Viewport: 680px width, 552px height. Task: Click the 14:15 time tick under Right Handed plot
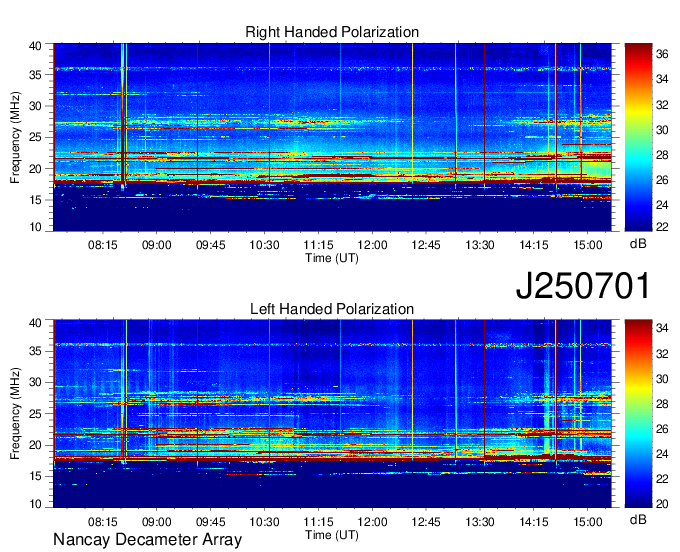pyautogui.click(x=534, y=245)
